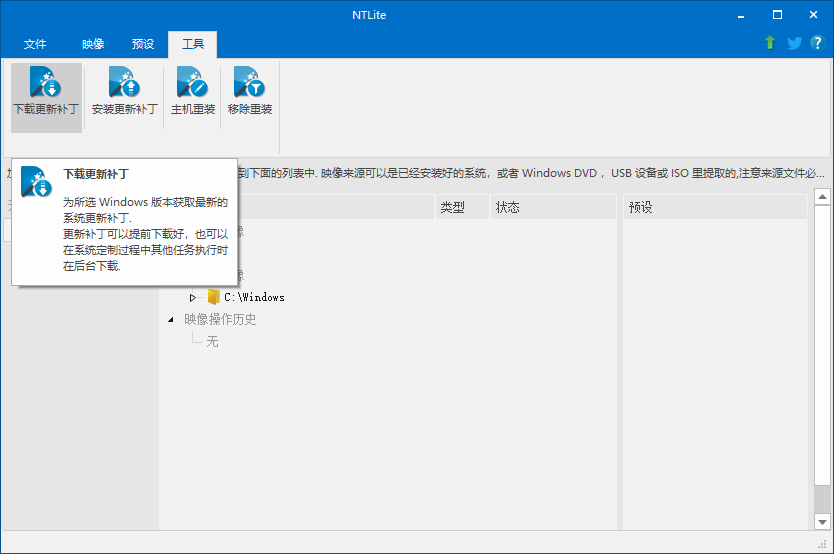Viewport: 834px width, 554px height.
Task: Click the scrollbar up arrow
Action: click(822, 197)
